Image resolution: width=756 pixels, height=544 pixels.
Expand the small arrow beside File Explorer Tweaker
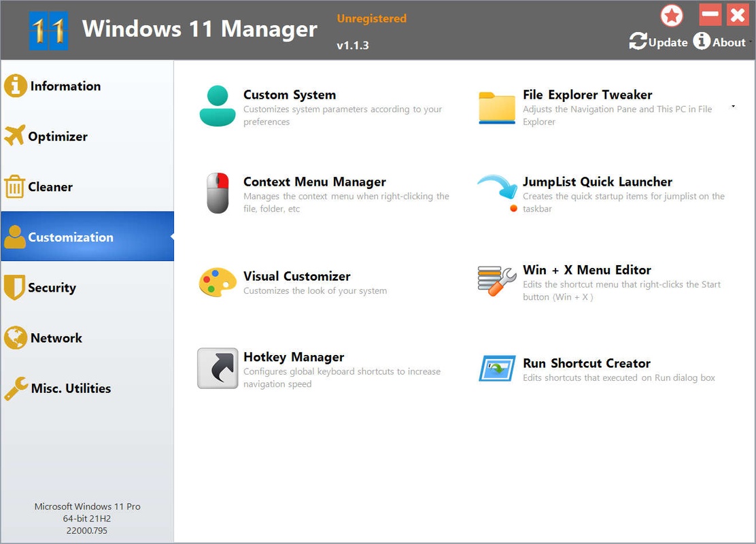point(734,106)
